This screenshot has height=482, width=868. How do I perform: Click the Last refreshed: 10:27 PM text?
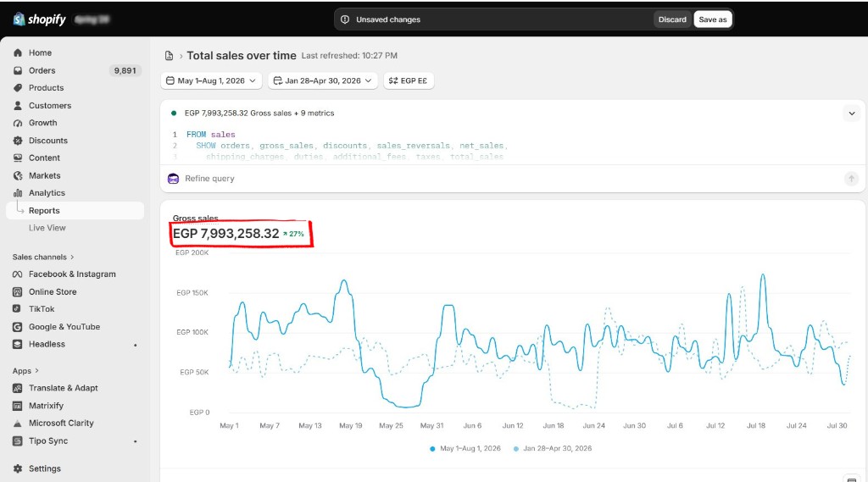[x=349, y=55]
